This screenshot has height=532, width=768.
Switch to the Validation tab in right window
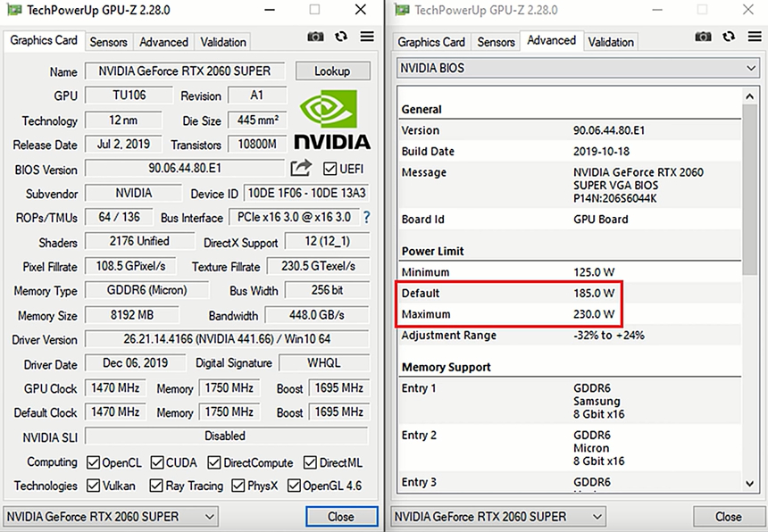pyautogui.click(x=611, y=42)
